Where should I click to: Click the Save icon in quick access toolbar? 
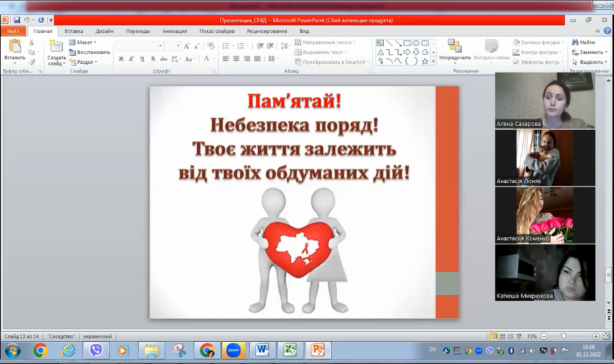pyautogui.click(x=17, y=20)
